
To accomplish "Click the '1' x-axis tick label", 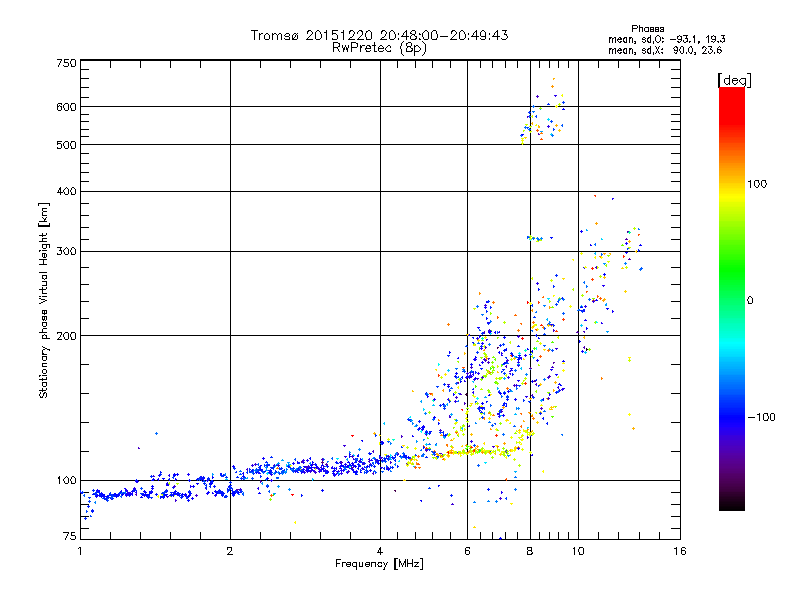I will point(80,551).
